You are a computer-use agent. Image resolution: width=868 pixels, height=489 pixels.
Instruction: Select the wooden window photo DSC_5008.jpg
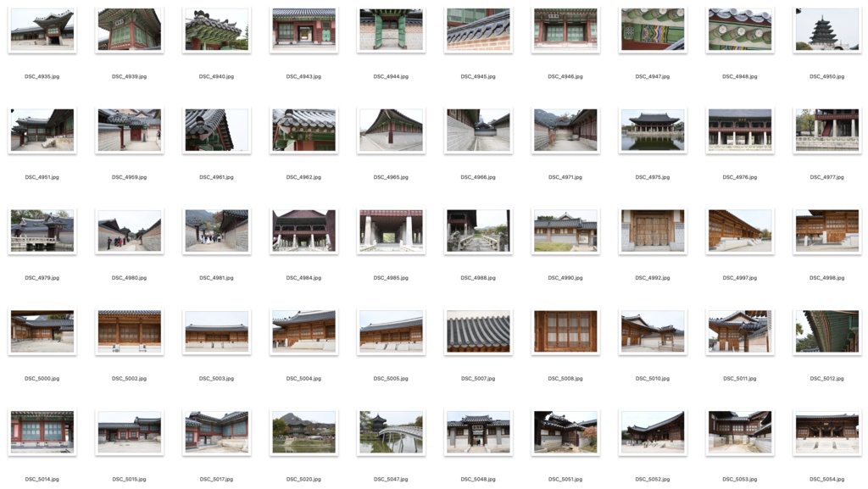(x=564, y=331)
